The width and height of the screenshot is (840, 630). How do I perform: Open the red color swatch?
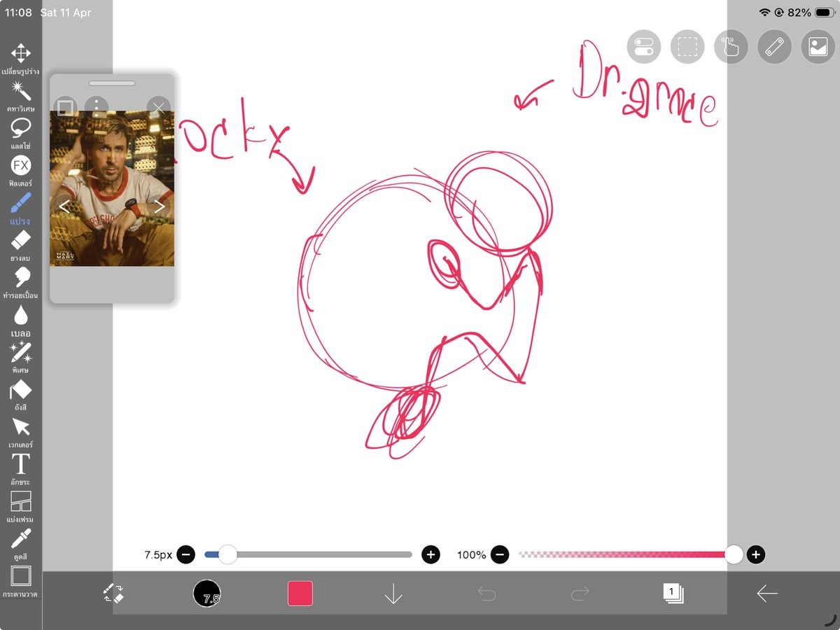(300, 594)
